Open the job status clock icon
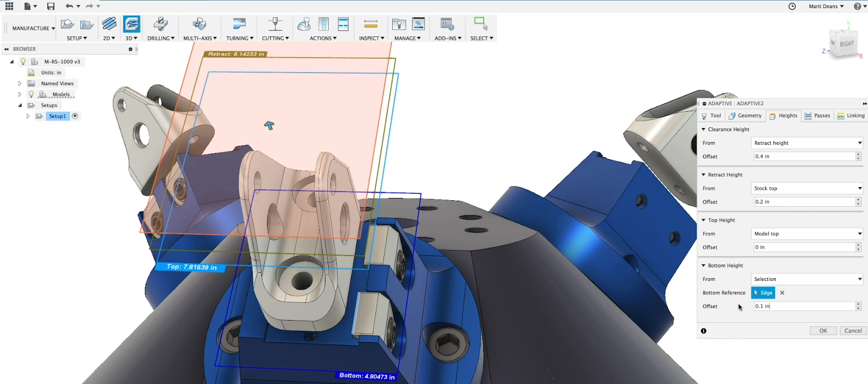The height and width of the screenshot is (384, 868). pos(792,7)
